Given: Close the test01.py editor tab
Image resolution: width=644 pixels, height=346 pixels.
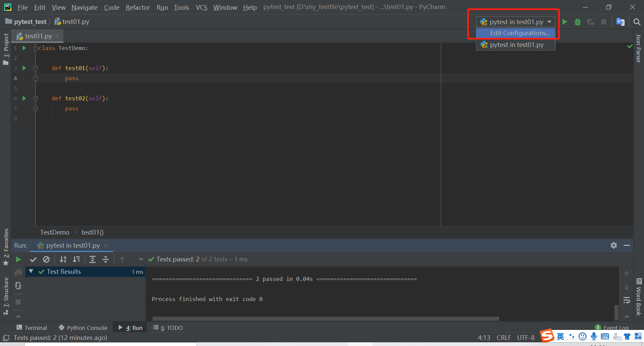Looking at the screenshot, I should click(57, 36).
